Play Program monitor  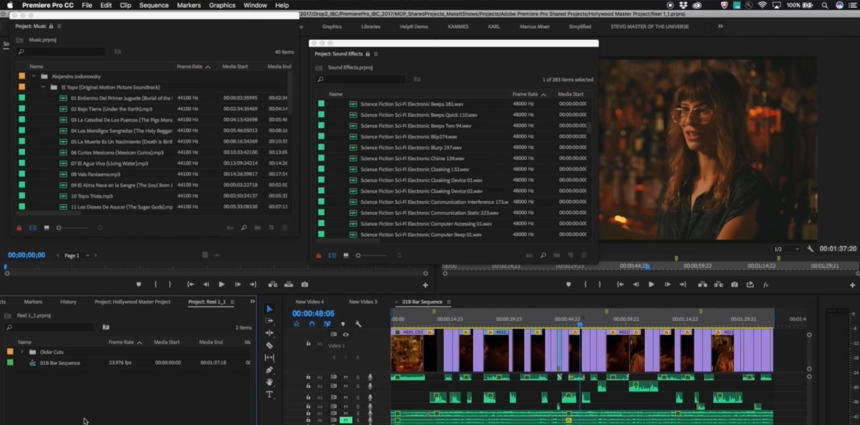pyautogui.click(x=652, y=285)
